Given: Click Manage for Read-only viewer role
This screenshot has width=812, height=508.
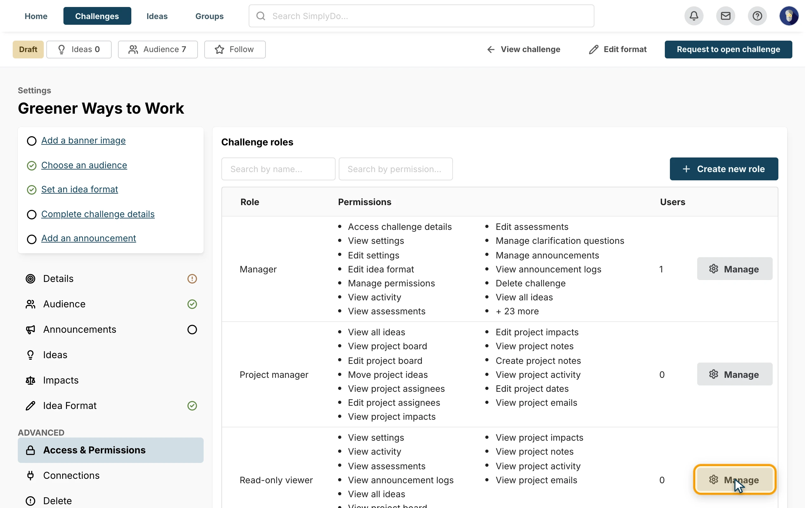Looking at the screenshot, I should coord(735,480).
